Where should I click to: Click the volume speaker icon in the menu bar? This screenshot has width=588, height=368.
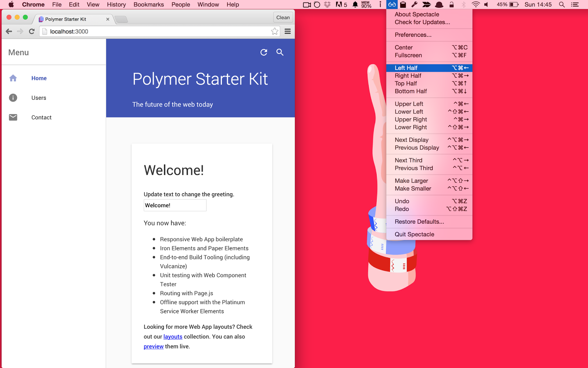(x=487, y=4)
